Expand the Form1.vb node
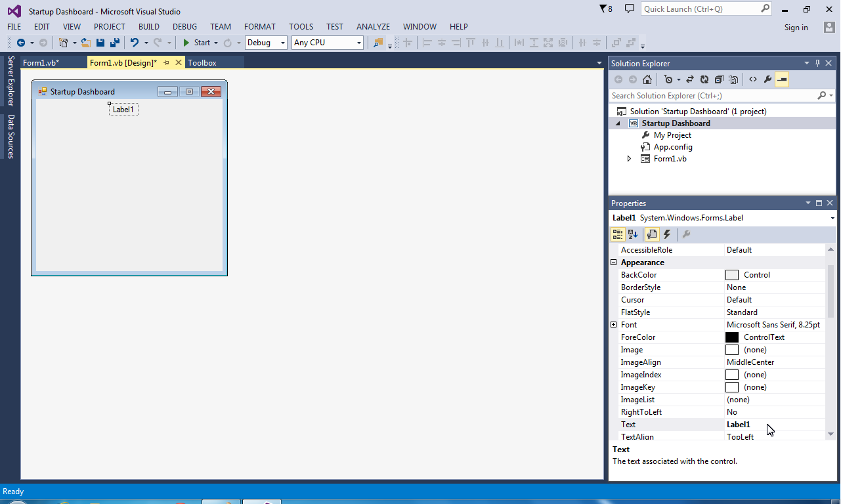841x504 pixels. tap(629, 159)
